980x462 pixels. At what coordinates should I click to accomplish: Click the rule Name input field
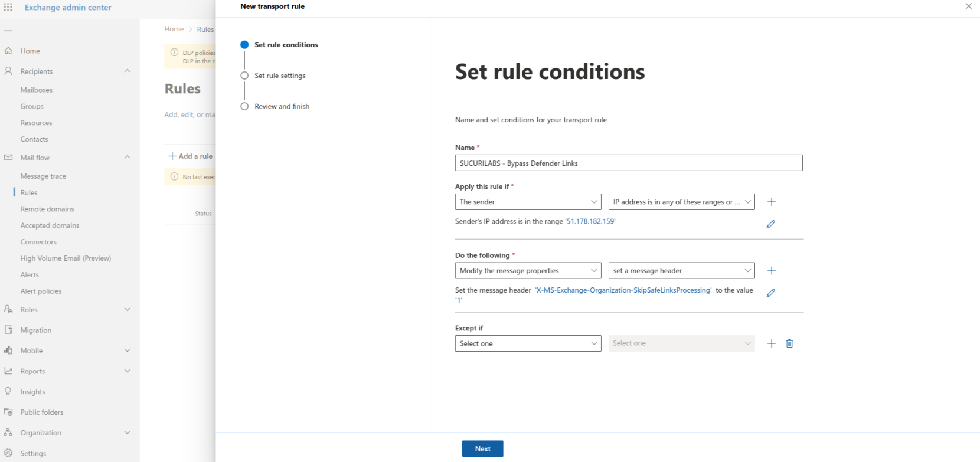629,163
